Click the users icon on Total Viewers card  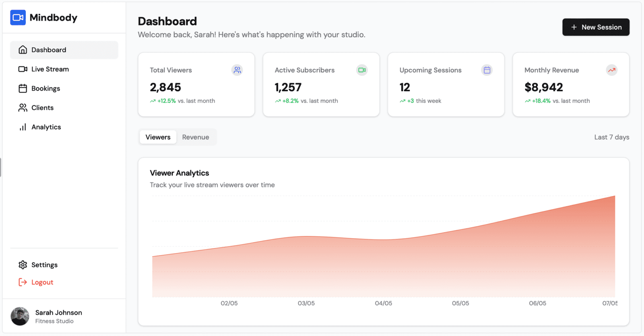pos(237,70)
